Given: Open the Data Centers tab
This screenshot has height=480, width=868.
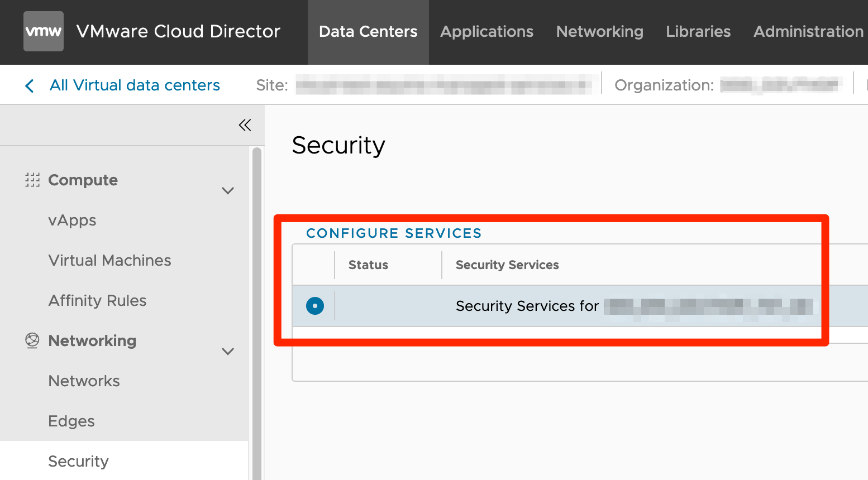Looking at the screenshot, I should click(368, 32).
